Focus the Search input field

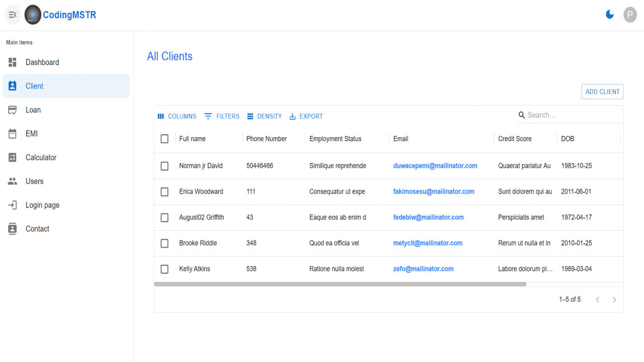(574, 115)
